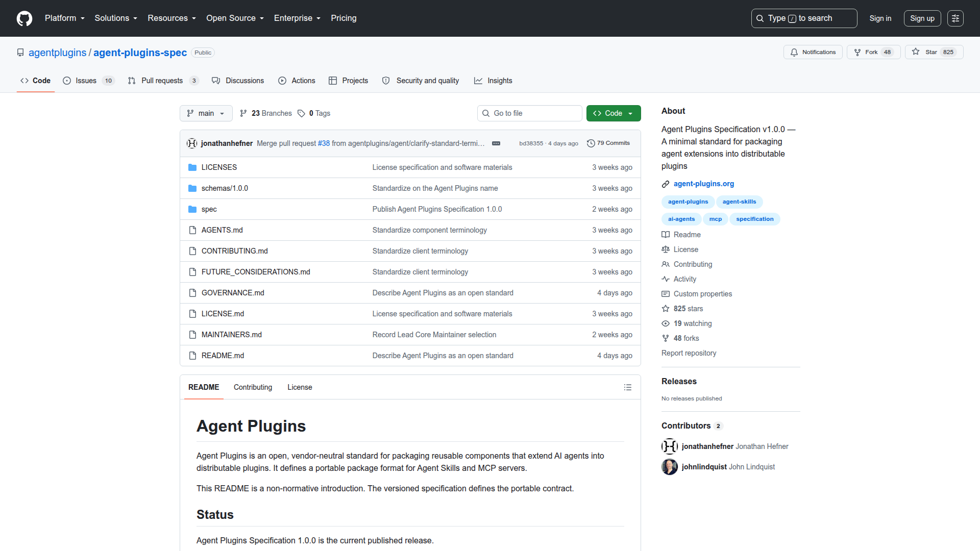This screenshot has height=551, width=980.
Task: View 19 watching users
Action: pos(687,323)
